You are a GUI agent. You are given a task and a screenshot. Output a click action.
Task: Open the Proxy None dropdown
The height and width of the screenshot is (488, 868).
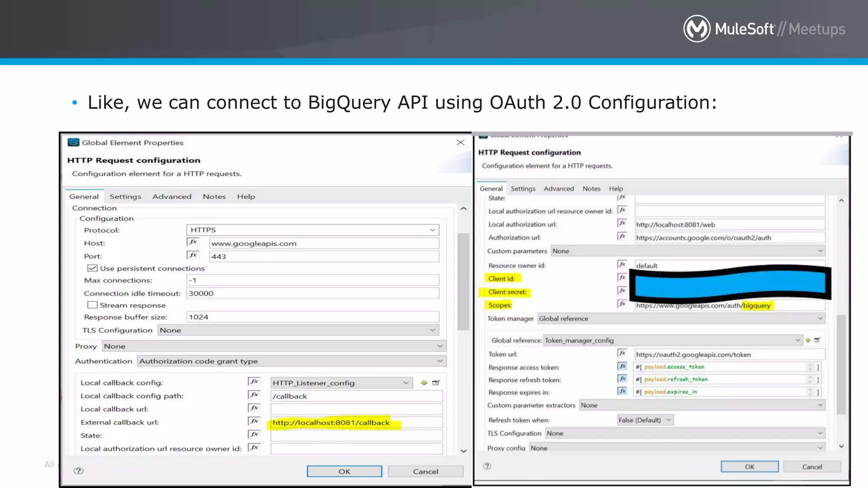[x=274, y=346]
